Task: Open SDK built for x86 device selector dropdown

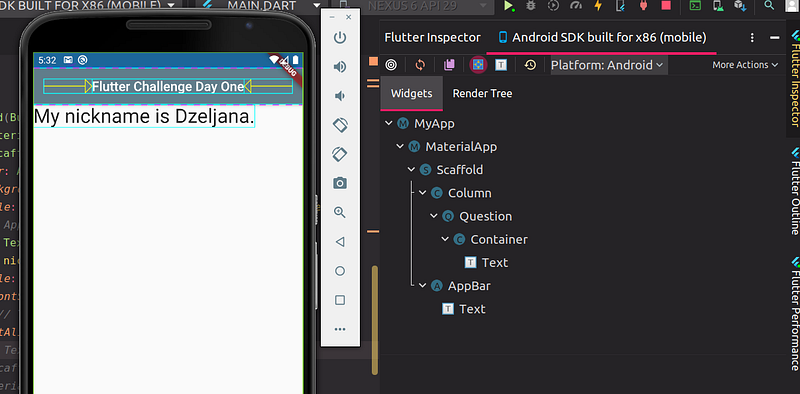Action: [x=91, y=6]
